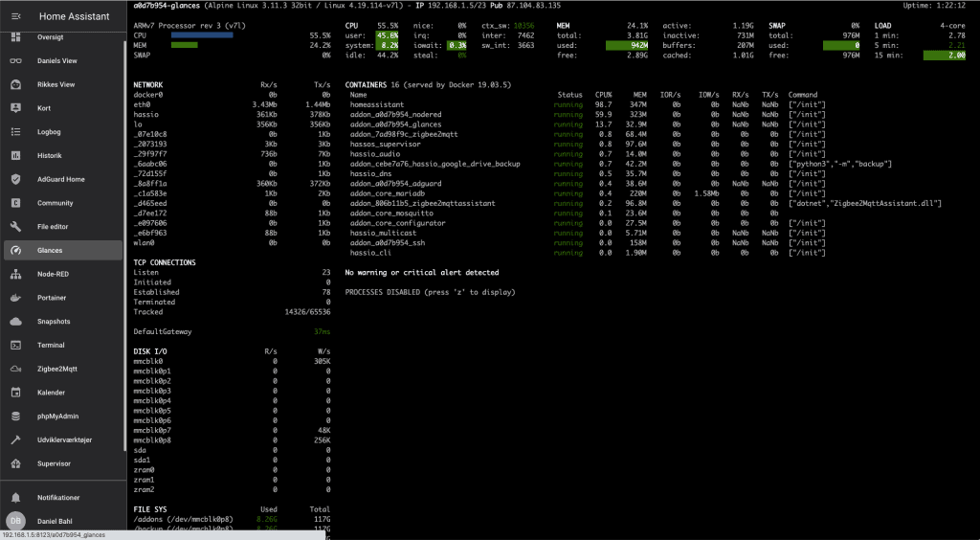Click the Glances gauge icon
980x540 pixels.
click(15, 251)
